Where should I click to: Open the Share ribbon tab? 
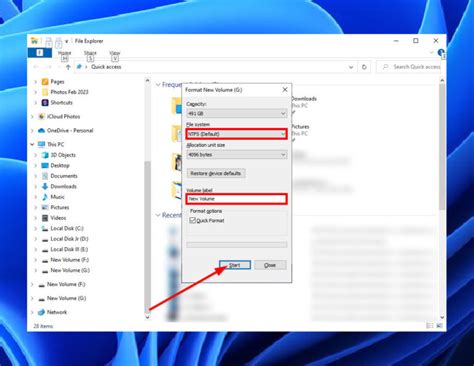90,53
